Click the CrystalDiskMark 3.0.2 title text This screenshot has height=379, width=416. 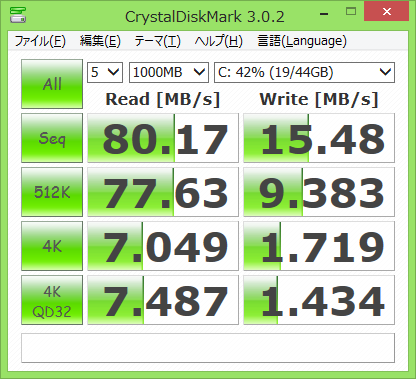tap(205, 16)
